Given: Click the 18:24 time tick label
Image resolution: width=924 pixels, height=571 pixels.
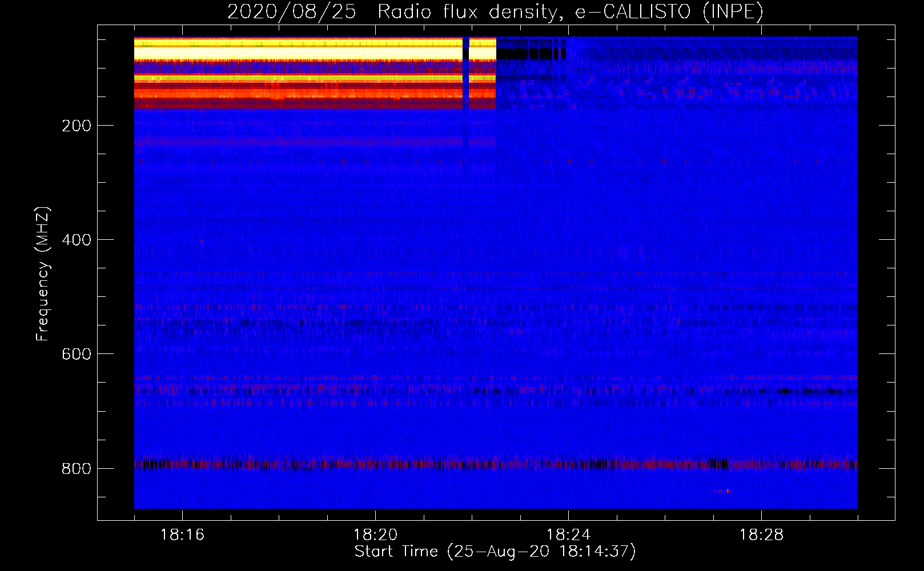Looking at the screenshot, I should pyautogui.click(x=568, y=535).
